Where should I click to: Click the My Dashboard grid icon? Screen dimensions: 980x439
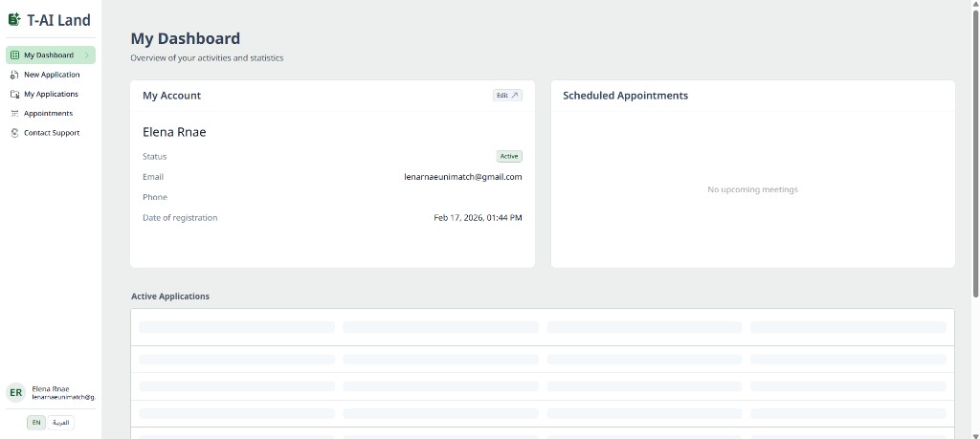(15, 55)
